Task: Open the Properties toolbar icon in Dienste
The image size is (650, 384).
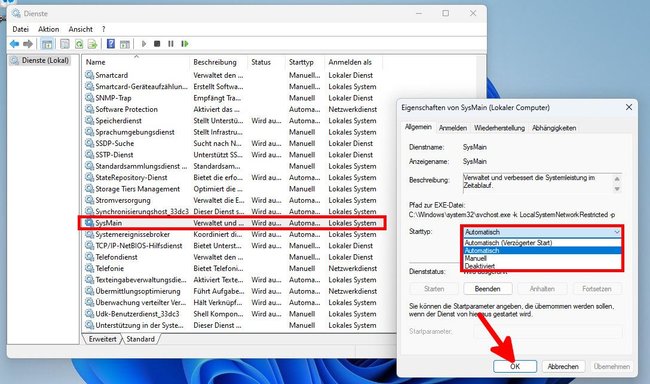Action: 65,44
